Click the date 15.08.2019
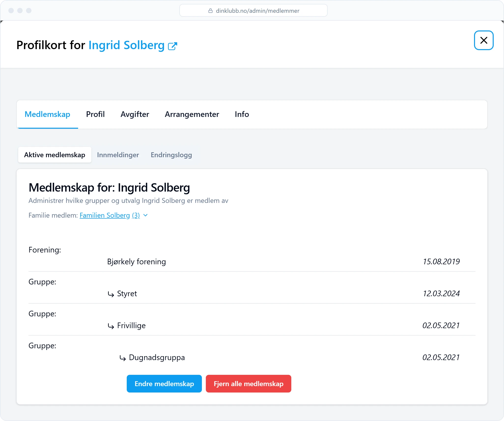This screenshot has height=421, width=504. pos(441,262)
